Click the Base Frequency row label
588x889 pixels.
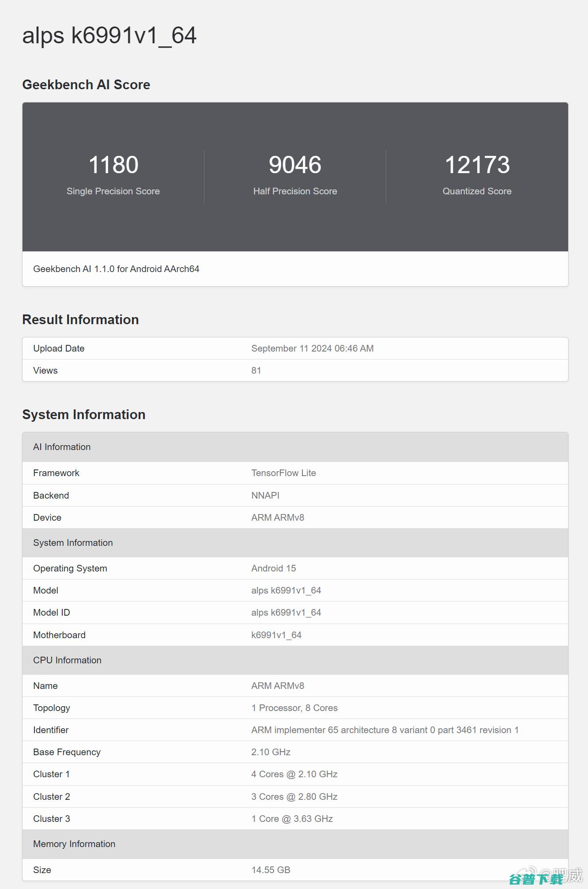(67, 752)
